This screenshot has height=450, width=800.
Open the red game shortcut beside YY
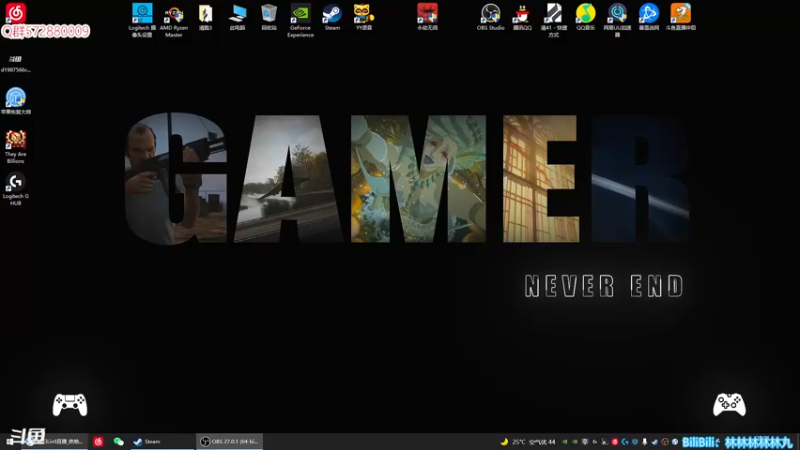(427, 17)
